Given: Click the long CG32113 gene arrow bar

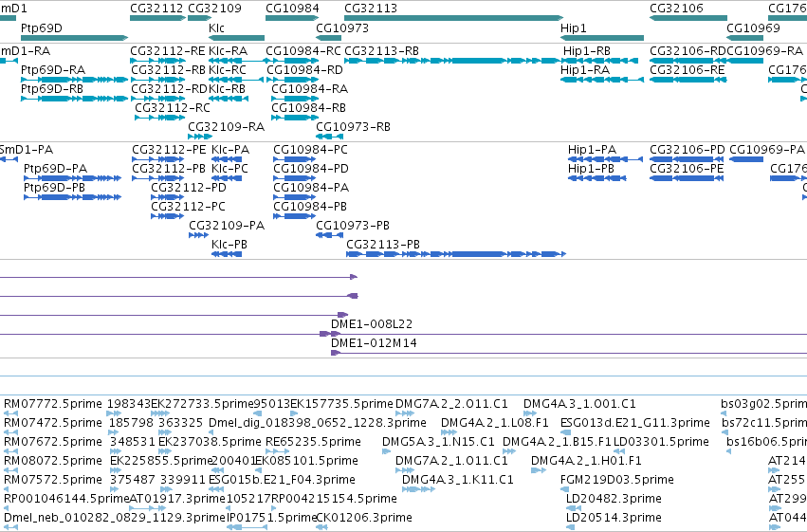Looking at the screenshot, I should pos(453,18).
